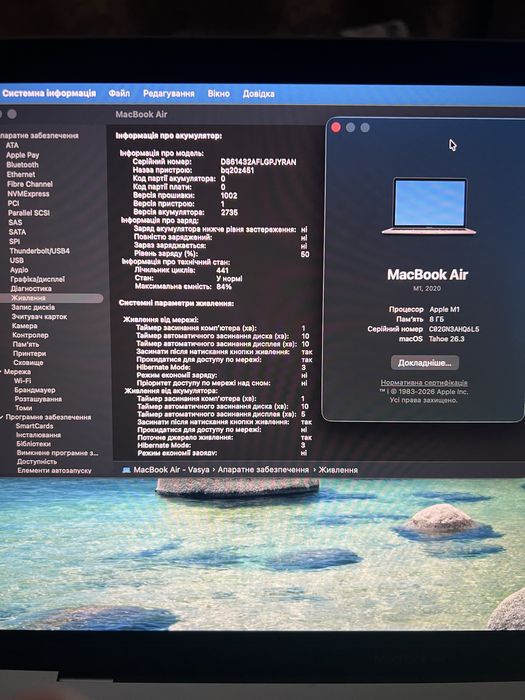
Task: Select Apple Pay in the sidebar
Action: (22, 155)
